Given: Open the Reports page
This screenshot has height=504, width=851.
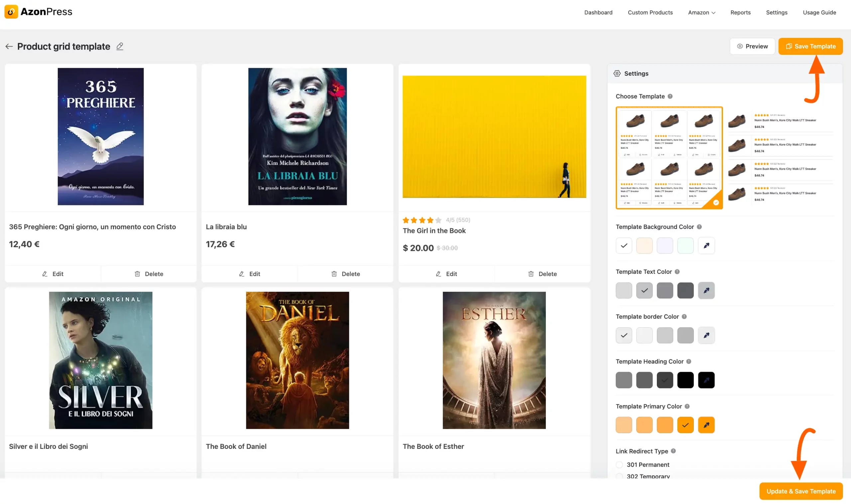Looking at the screenshot, I should tap(741, 13).
